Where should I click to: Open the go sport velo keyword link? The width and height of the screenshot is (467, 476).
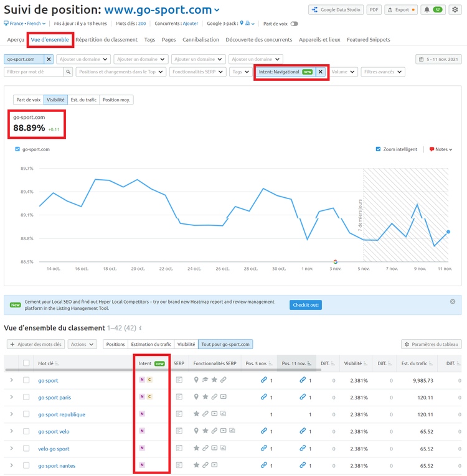(x=54, y=431)
